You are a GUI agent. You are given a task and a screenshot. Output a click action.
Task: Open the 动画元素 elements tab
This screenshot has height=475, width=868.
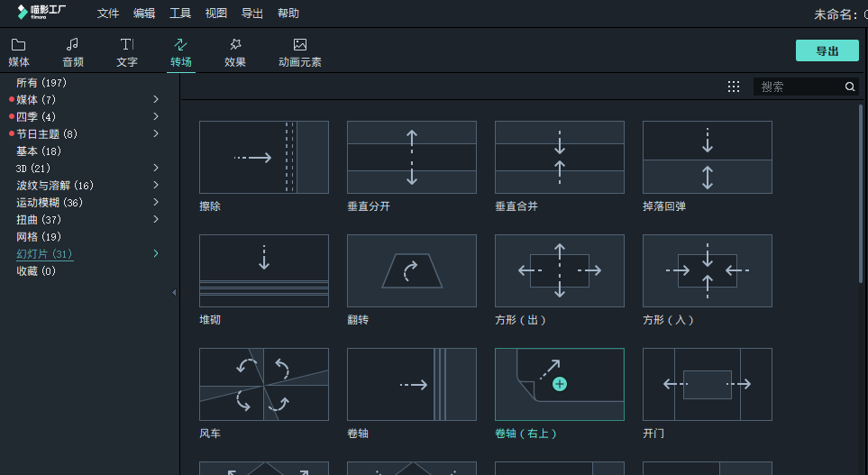(299, 52)
